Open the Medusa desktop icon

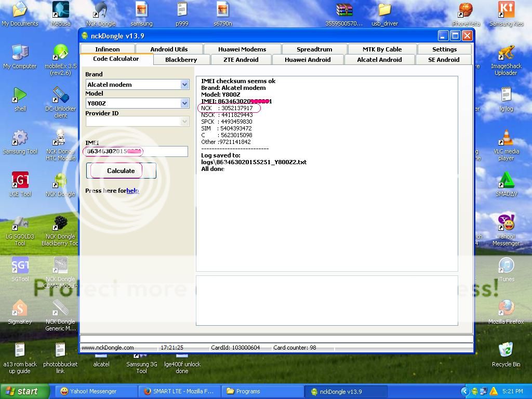pos(60,10)
